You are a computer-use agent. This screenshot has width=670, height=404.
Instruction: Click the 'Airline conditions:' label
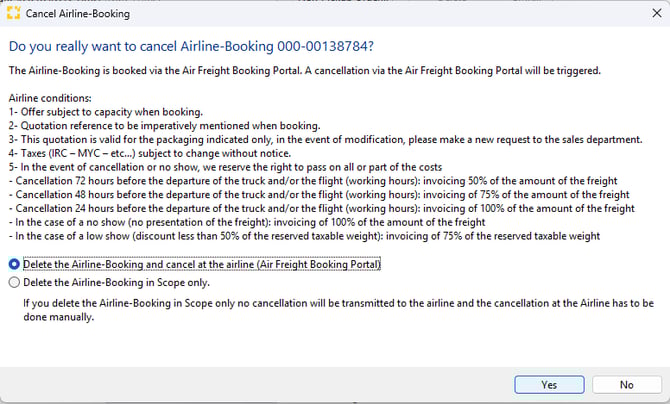pos(50,98)
